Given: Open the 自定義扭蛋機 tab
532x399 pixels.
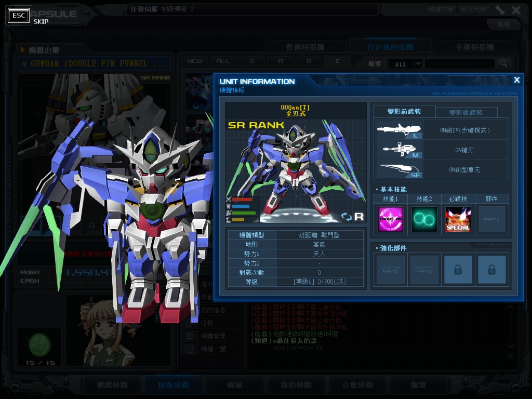Looking at the screenshot, I should pos(390,47).
